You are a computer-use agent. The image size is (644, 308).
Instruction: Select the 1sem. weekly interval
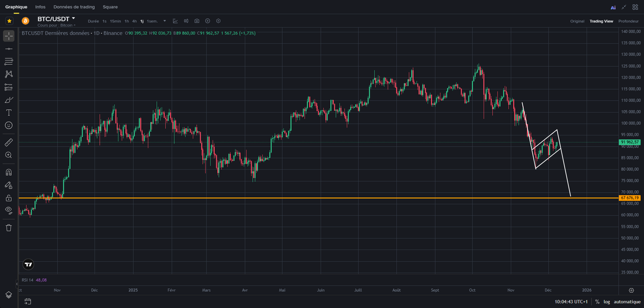pos(152,21)
